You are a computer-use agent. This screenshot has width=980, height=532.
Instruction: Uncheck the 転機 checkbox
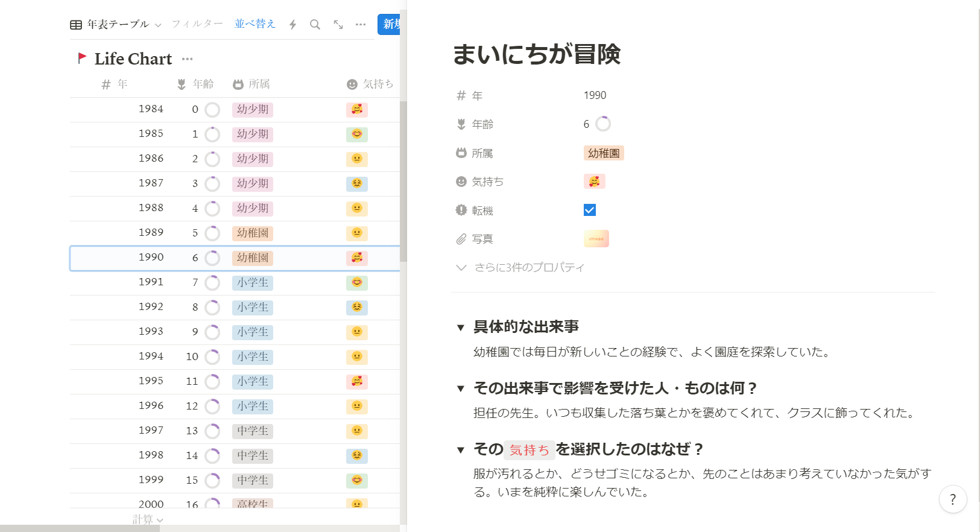pos(590,210)
